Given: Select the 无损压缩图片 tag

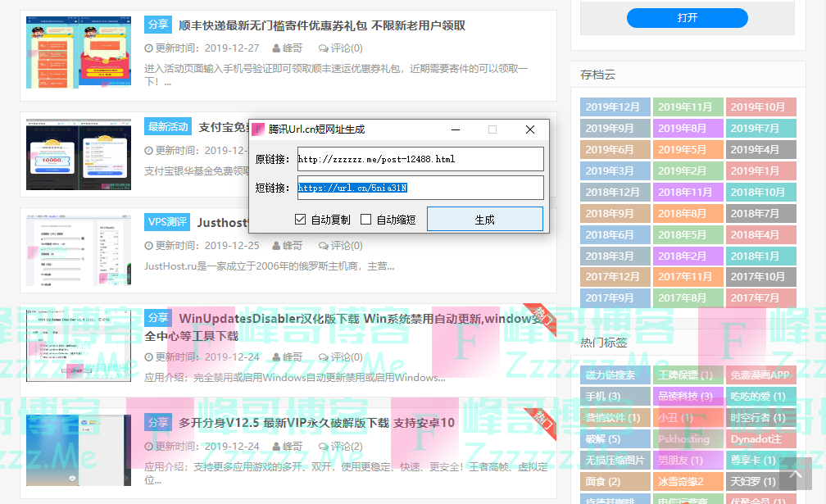Looking at the screenshot, I should tap(615, 461).
